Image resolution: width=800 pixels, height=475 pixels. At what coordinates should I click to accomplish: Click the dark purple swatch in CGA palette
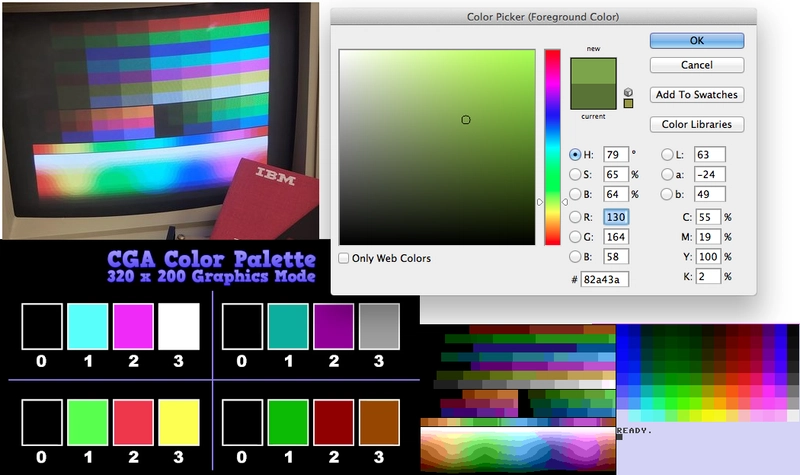[x=334, y=327]
